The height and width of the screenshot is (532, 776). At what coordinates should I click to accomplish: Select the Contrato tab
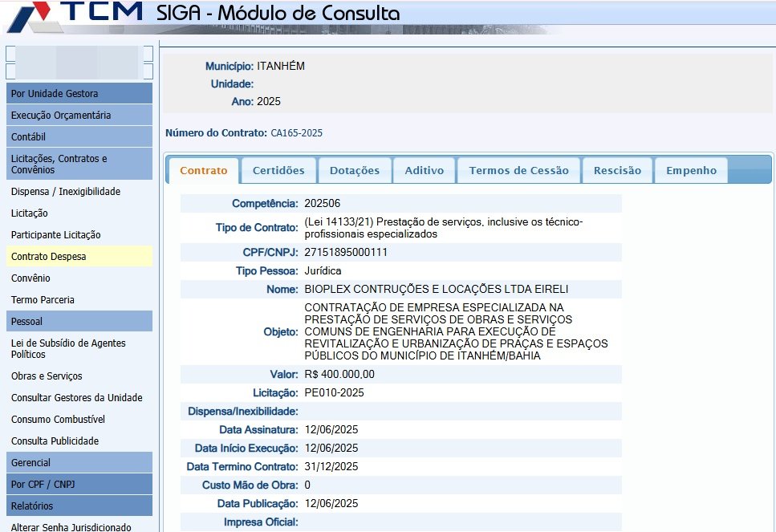203,170
